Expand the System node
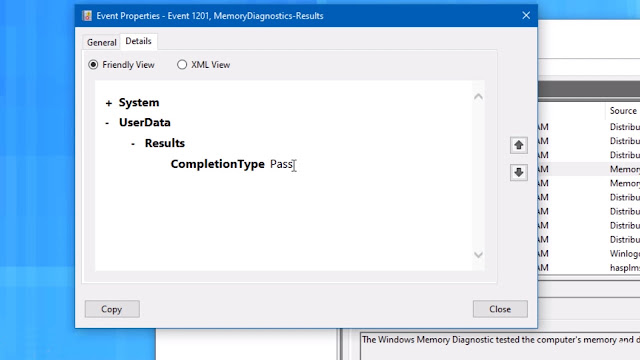The height and width of the screenshot is (360, 640). (109, 103)
